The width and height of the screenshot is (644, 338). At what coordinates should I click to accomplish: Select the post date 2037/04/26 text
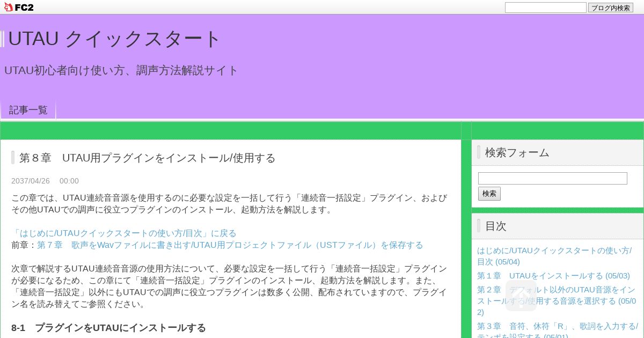(31, 181)
